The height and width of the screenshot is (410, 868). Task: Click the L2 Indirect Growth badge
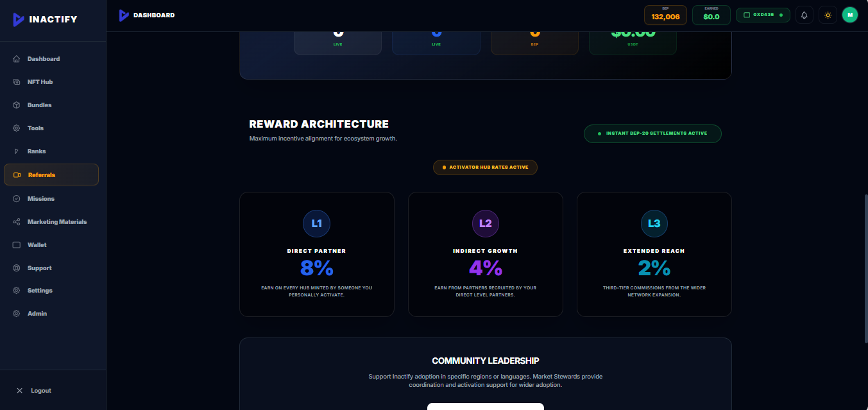point(485,223)
